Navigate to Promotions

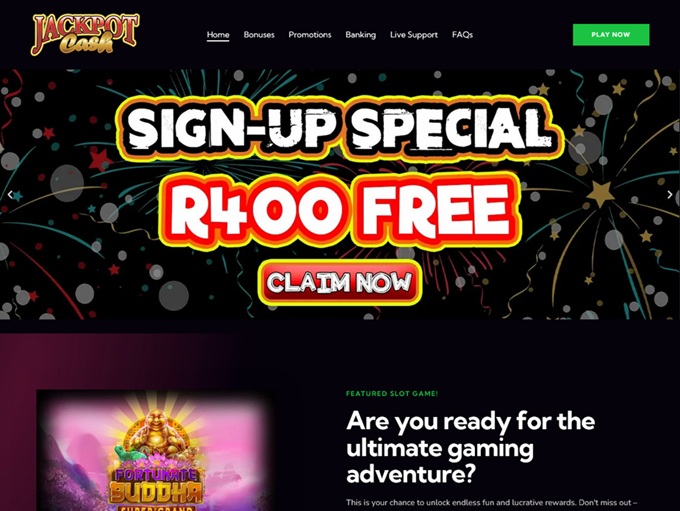tap(310, 35)
